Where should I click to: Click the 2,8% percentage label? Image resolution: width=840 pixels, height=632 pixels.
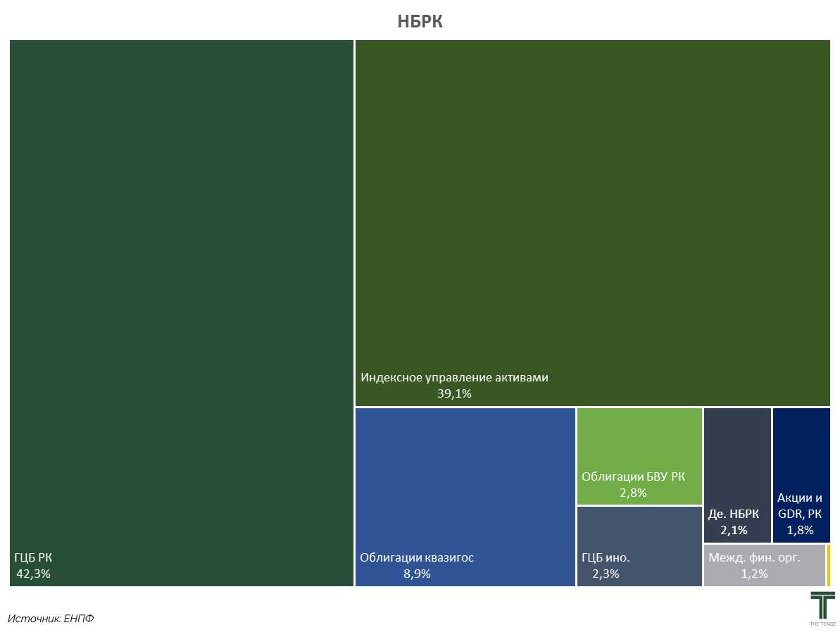[633, 493]
